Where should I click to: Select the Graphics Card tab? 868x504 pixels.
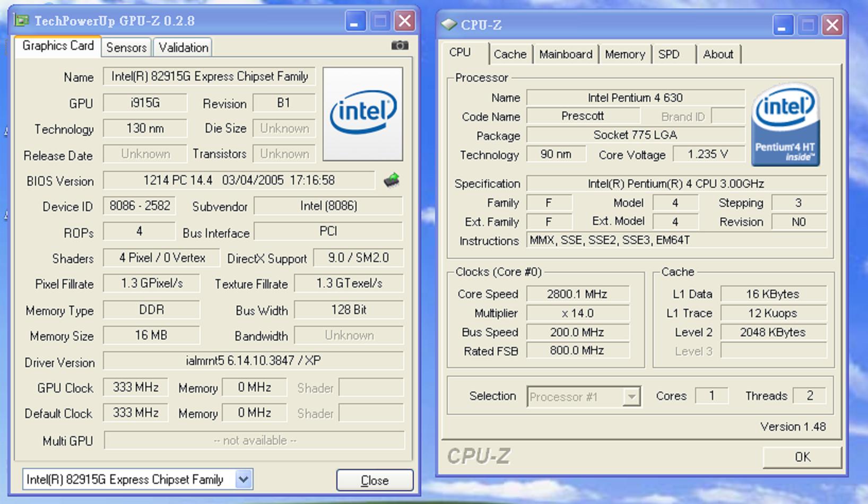[58, 46]
